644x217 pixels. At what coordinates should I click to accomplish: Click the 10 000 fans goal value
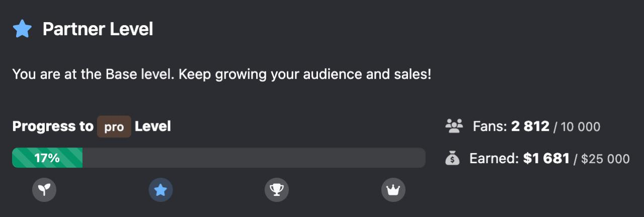580,126
